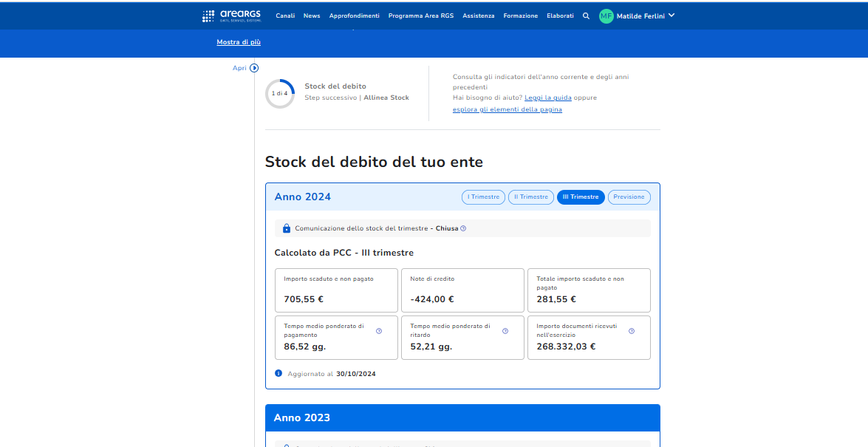Expand Matilde Ferlini user menu
Screen dimensions: 868x447
tap(671, 16)
